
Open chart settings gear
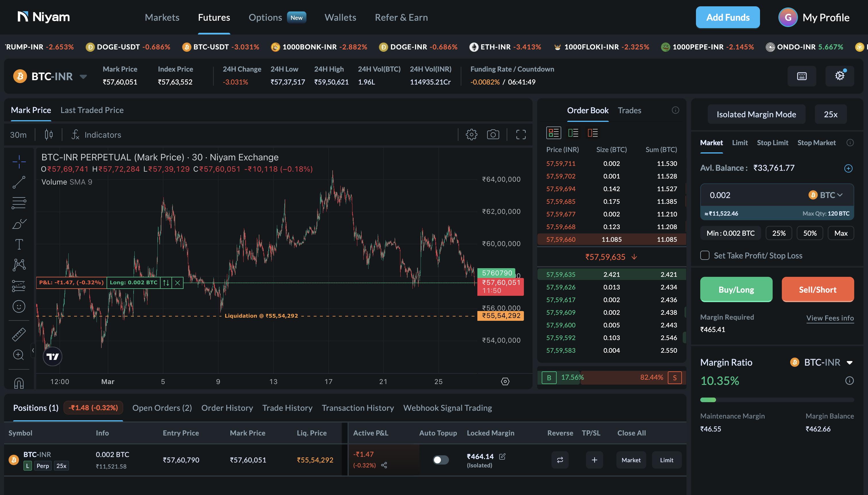pyautogui.click(x=471, y=135)
